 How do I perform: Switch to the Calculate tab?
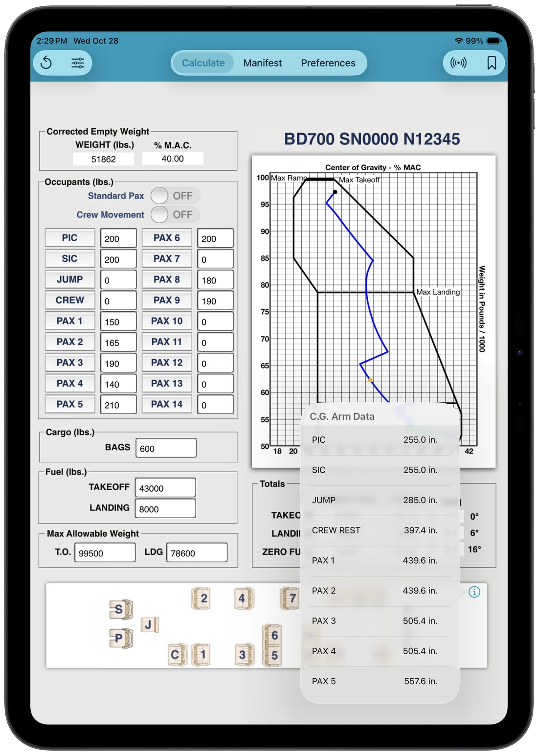pos(203,63)
